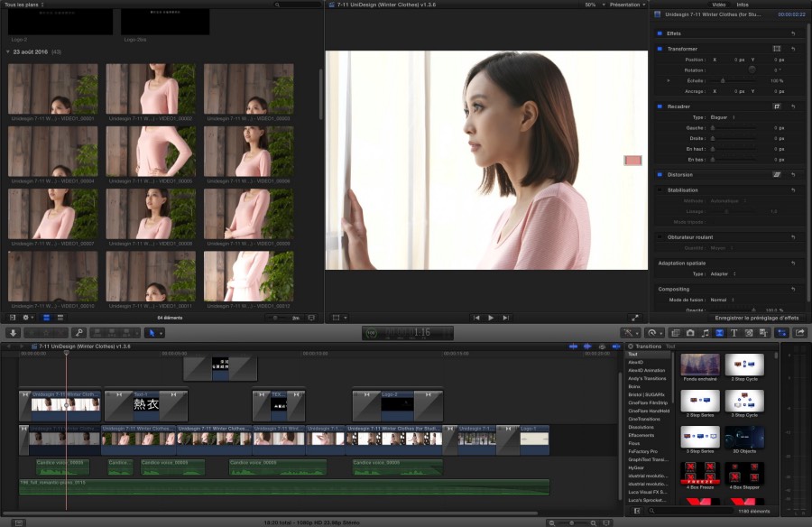Open the Tous les plans filter dropdown
812x527 pixels.
(x=23, y=5)
